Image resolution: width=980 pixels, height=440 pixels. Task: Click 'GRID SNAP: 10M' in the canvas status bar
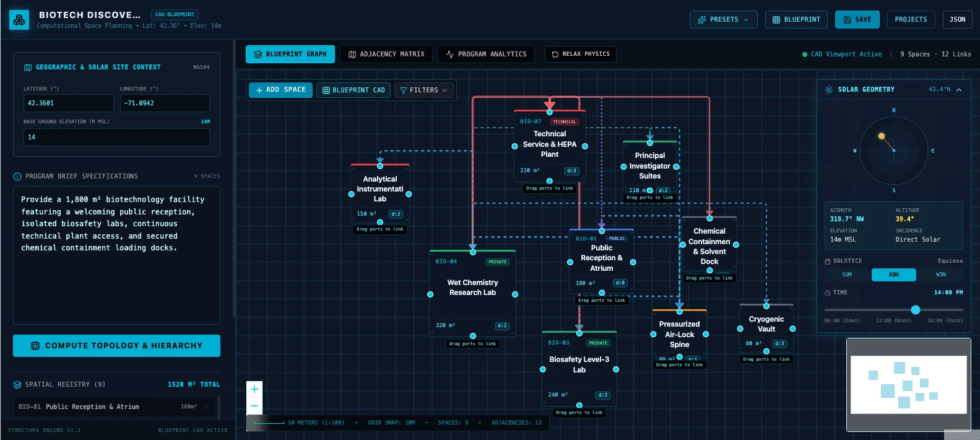click(x=391, y=423)
